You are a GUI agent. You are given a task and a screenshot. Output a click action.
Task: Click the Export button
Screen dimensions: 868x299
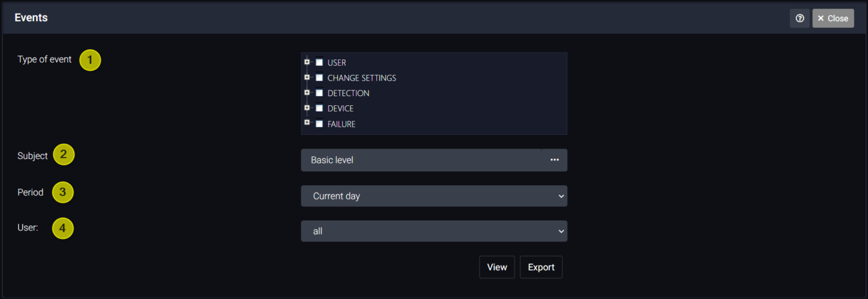tap(541, 267)
